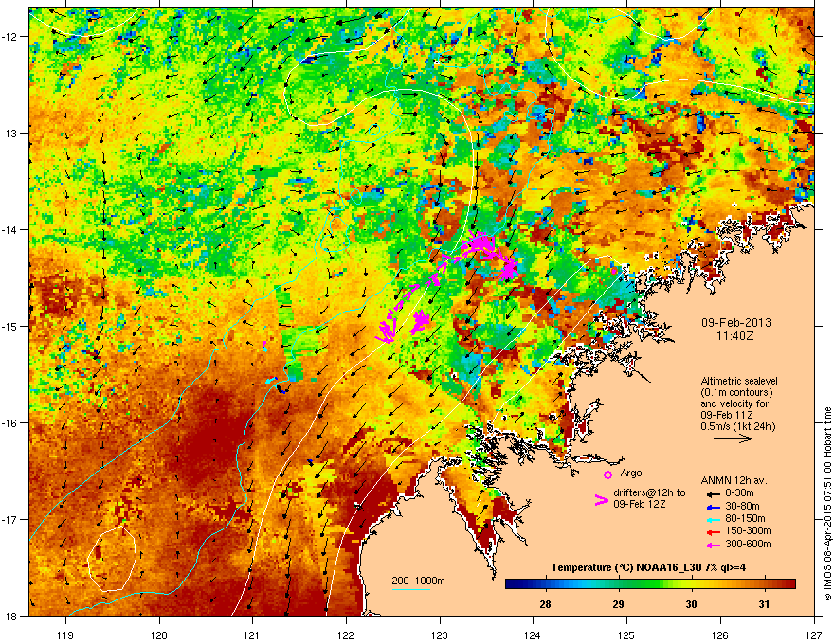Click the 'Altimetric sealevel' legend text
834x644 pixels.
(739, 381)
